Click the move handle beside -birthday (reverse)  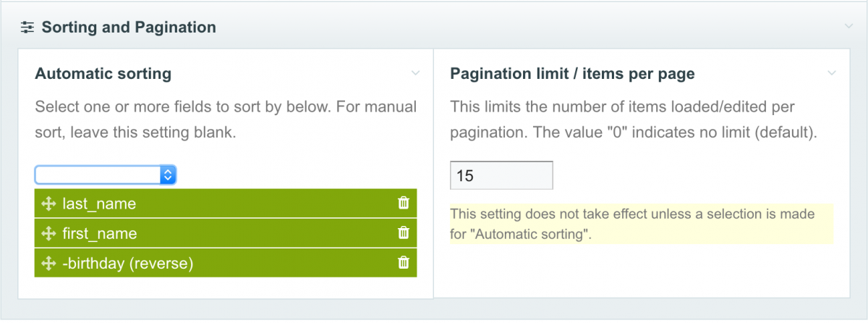[x=49, y=264]
